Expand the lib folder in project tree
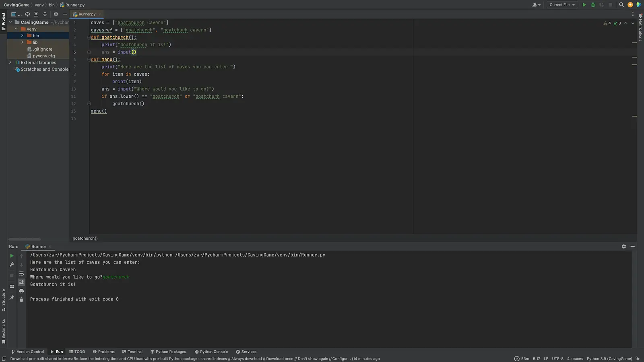The width and height of the screenshot is (644, 362). tap(22, 42)
